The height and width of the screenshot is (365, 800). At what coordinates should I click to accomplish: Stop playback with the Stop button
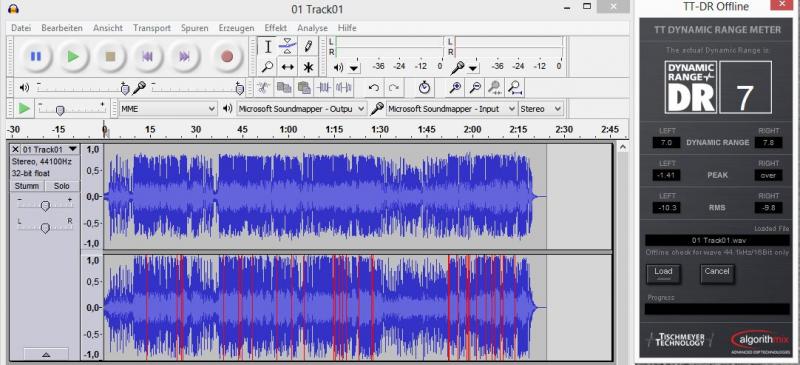coord(110,57)
